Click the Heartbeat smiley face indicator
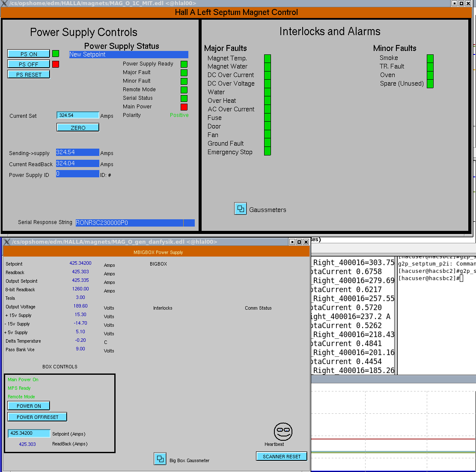This screenshot has height=472, width=476. [x=283, y=432]
